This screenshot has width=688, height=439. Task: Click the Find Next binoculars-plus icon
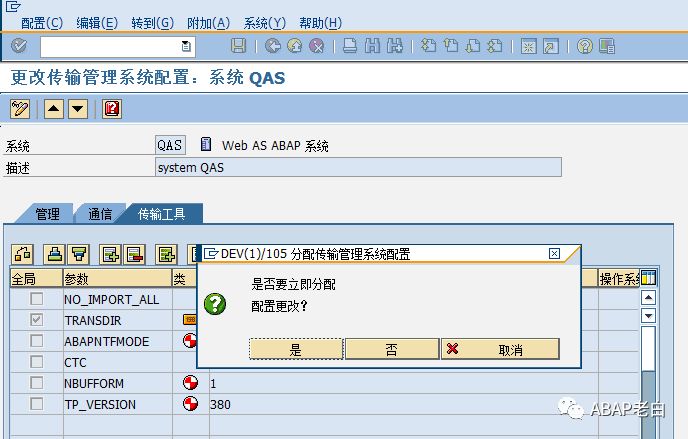[394, 46]
